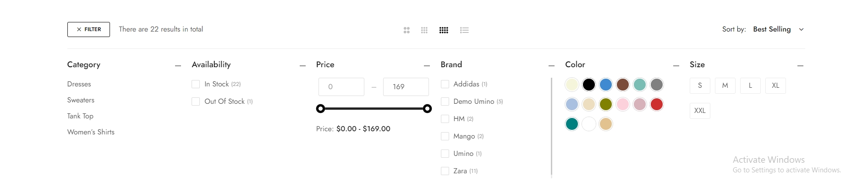Click the maximum price input field
This screenshot has width=868, height=187.
pos(406,87)
